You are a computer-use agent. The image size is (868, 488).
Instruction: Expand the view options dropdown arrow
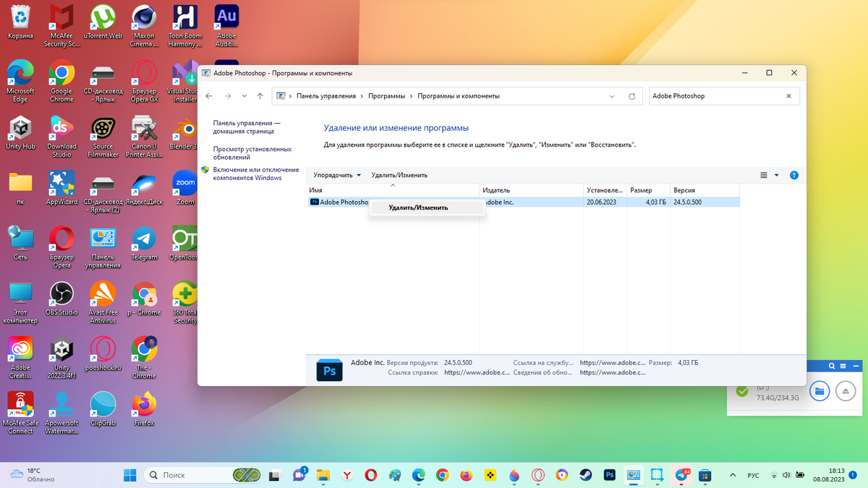point(777,175)
